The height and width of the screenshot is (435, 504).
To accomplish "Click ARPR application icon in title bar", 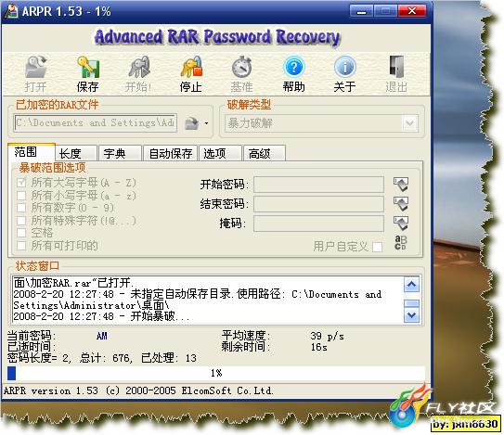I will tap(11, 12).
